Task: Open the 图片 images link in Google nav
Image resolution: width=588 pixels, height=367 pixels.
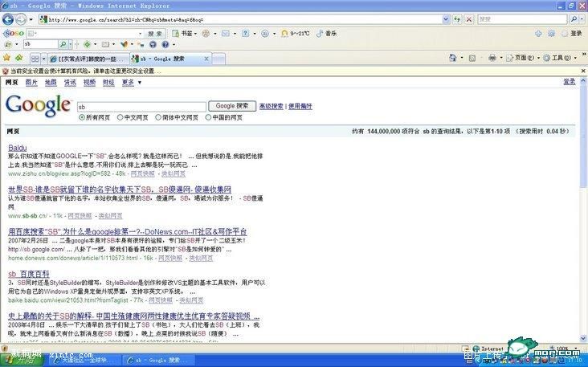Action: pyautogui.click(x=31, y=82)
